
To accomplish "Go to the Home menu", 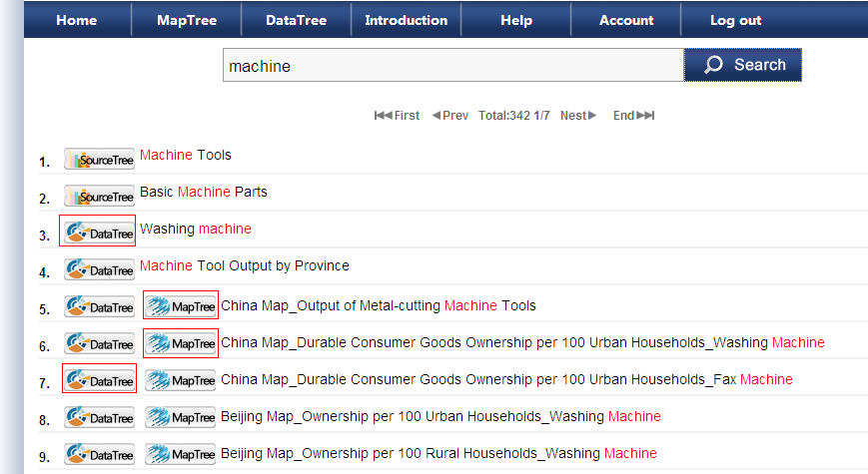I will click(77, 21).
